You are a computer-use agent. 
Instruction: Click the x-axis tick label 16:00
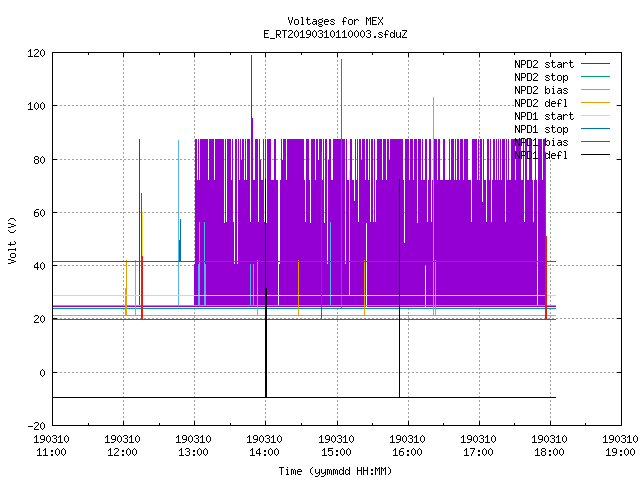(407, 452)
